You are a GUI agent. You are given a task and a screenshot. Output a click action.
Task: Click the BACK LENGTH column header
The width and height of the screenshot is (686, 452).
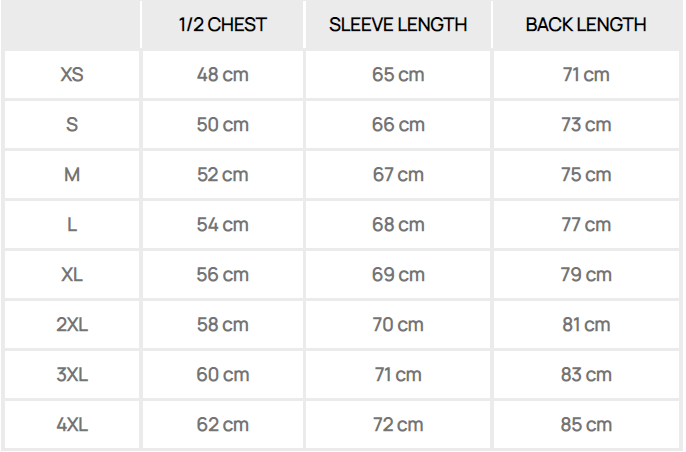586,25
